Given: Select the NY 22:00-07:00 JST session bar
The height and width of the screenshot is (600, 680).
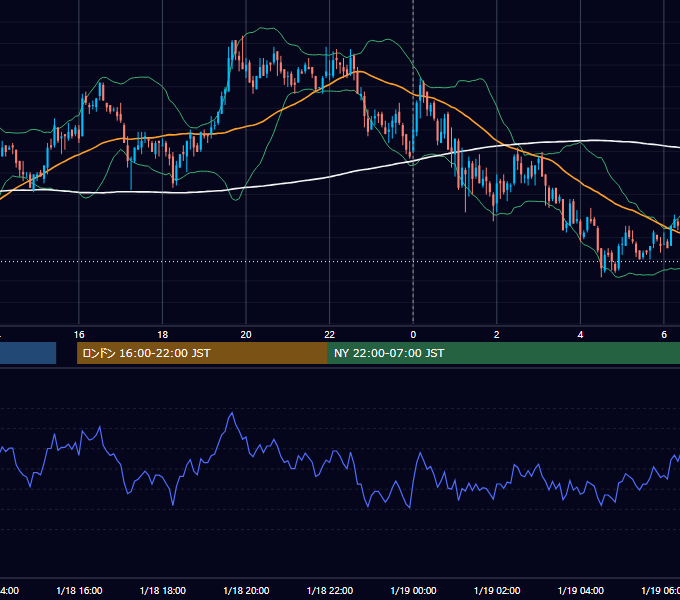Looking at the screenshot, I should [504, 353].
